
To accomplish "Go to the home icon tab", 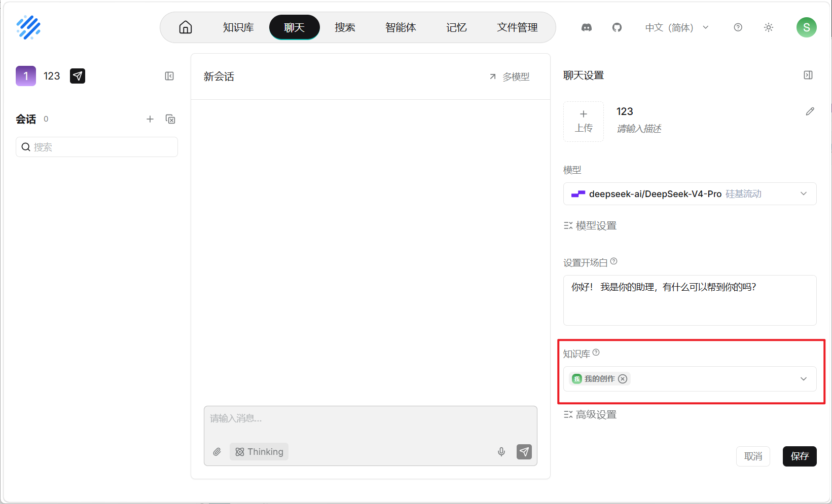I will [x=186, y=27].
